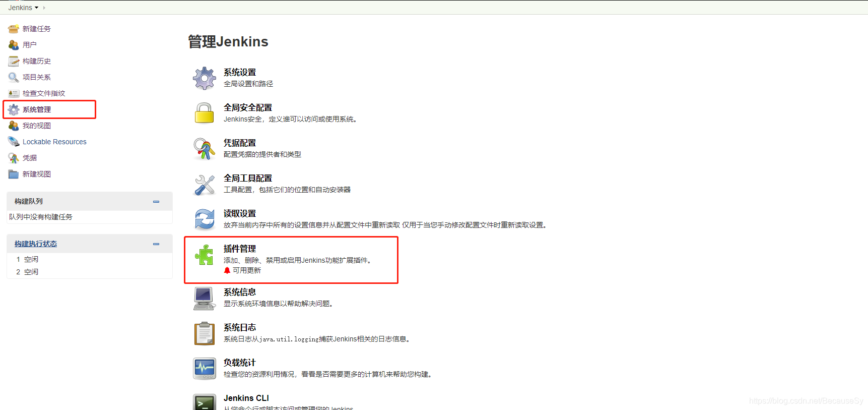Click the 项目关系 magnifier icon
Image resolution: width=868 pixels, height=410 pixels.
(x=14, y=77)
